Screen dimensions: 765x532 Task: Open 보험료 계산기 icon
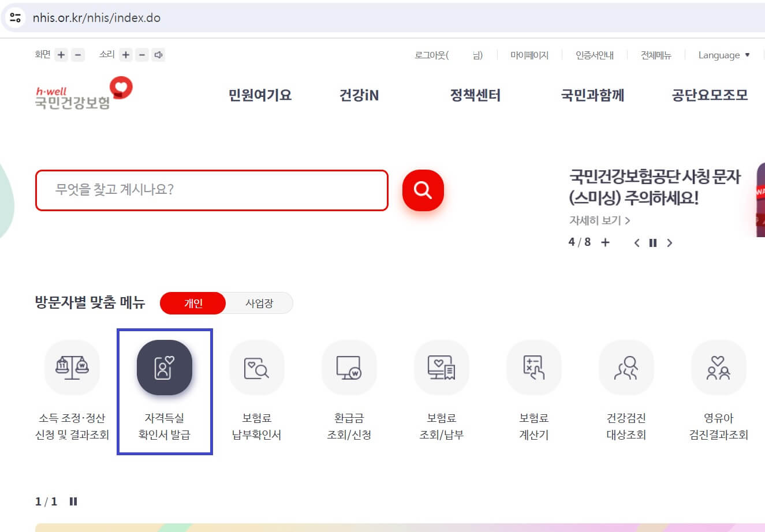tap(534, 367)
